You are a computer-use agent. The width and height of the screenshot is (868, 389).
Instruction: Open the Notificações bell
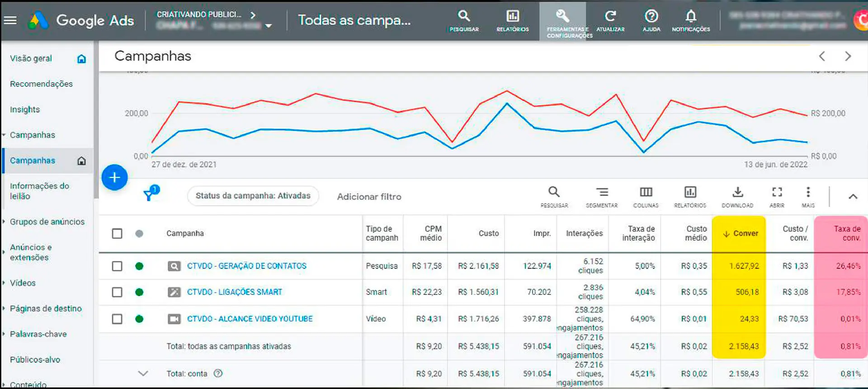690,21
